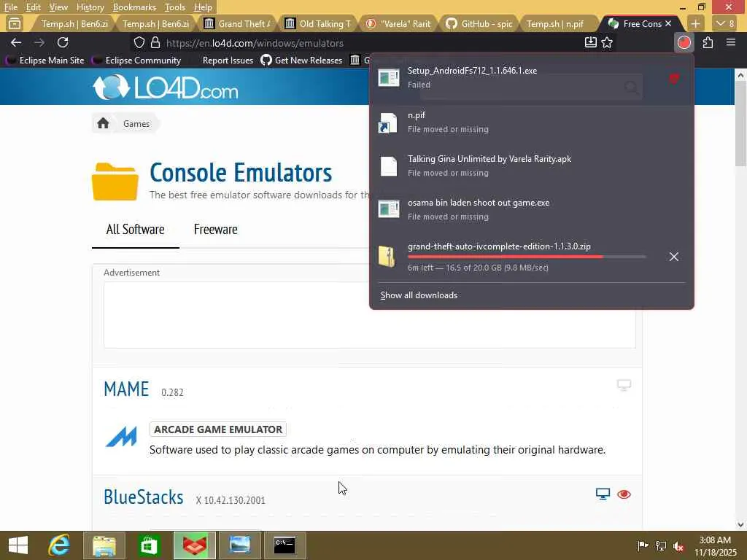This screenshot has height=560, width=747.
Task: Open the Edit menu
Action: (x=34, y=7)
